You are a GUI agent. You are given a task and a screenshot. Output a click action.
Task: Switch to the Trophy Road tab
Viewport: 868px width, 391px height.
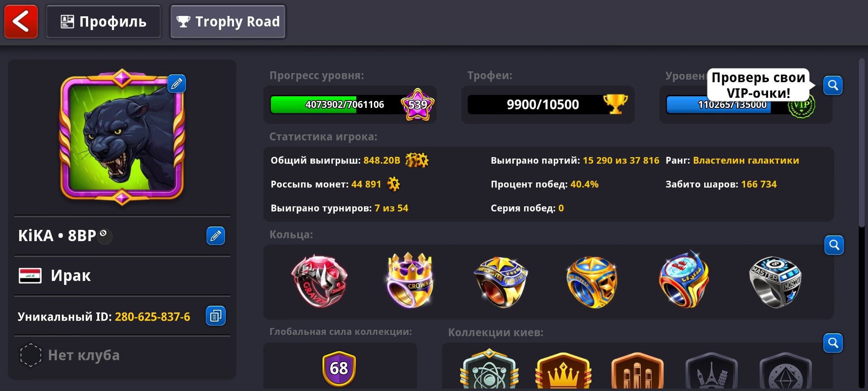pos(228,22)
